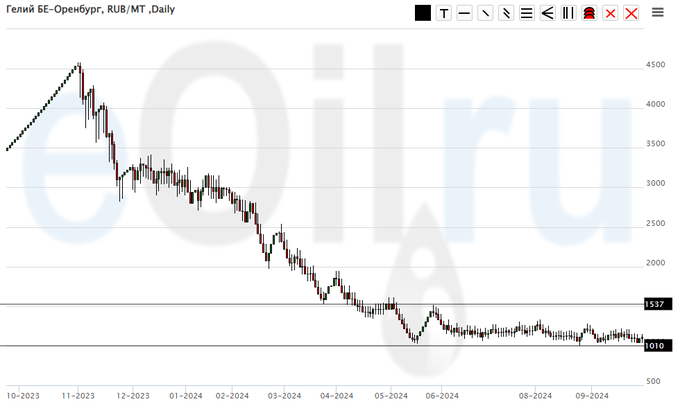Click the large red X clear-all icon
This screenshot has width=680, height=404.
[631, 13]
